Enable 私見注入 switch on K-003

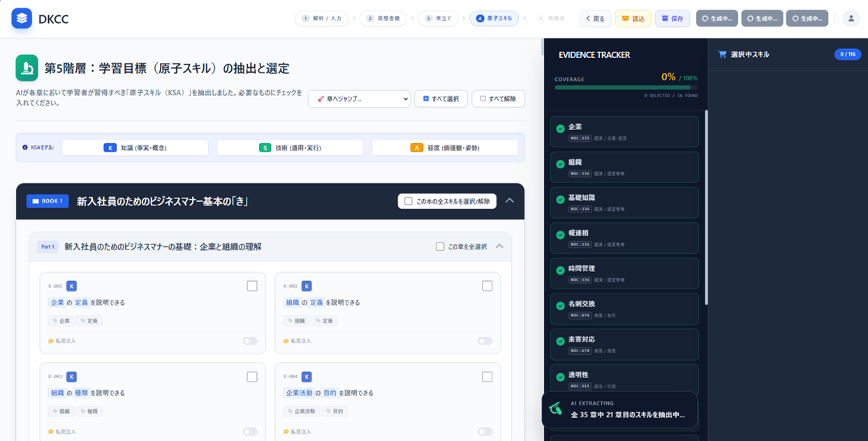(x=250, y=432)
